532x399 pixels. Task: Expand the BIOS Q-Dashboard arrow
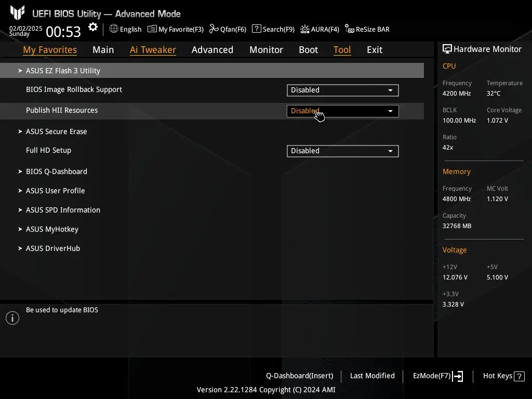pos(20,171)
